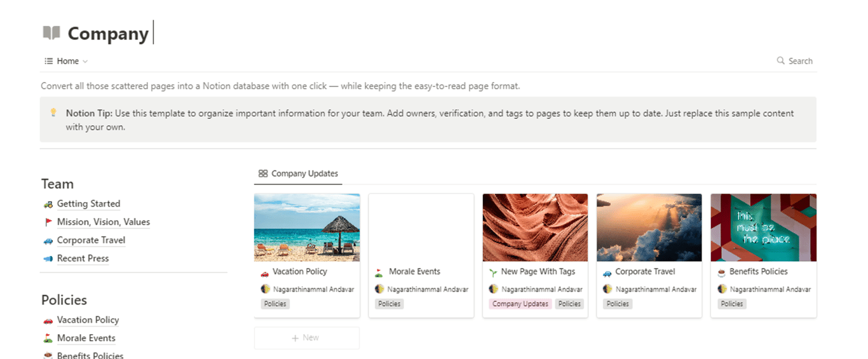
Task: Click Policies tag on Benefits Policies card
Action: 732,304
